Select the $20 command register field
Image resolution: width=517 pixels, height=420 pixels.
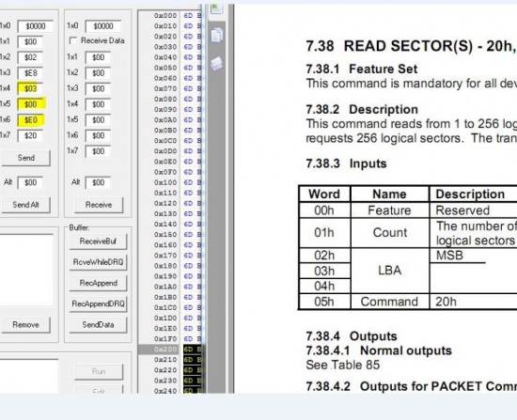pos(31,135)
